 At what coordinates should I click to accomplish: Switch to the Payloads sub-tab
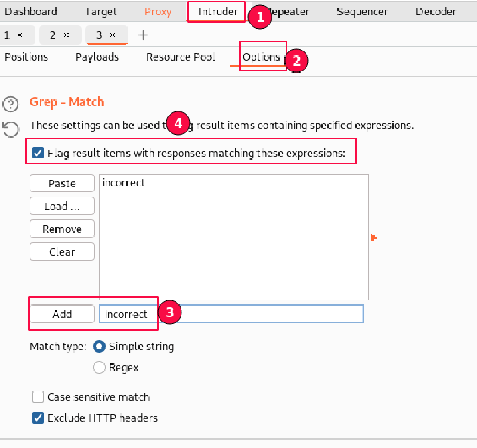click(x=97, y=57)
